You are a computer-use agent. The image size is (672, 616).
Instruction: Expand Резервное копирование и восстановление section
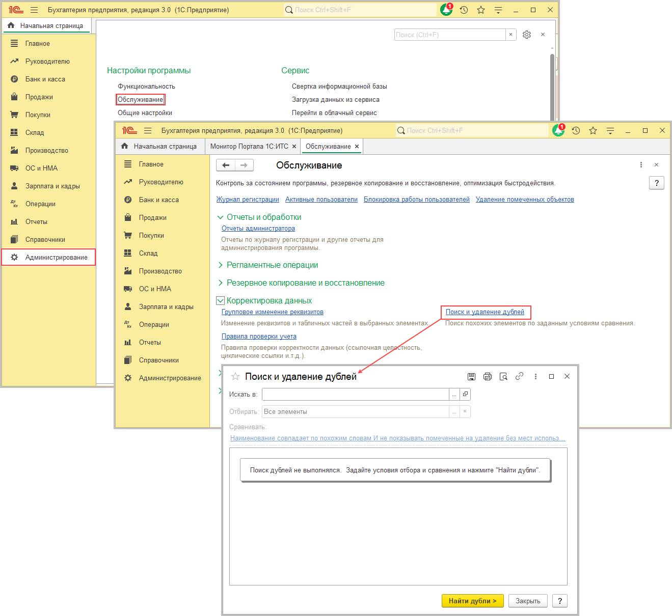221,283
